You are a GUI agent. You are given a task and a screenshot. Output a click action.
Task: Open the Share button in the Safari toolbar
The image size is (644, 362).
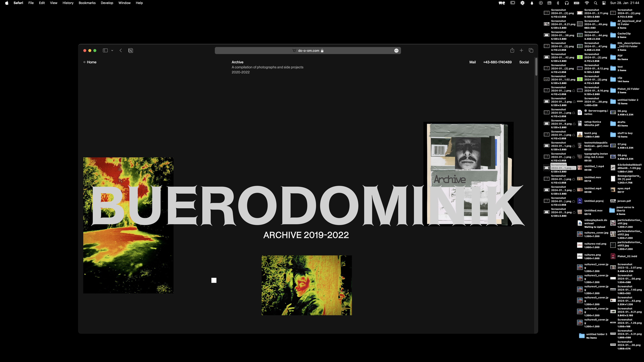point(512,50)
